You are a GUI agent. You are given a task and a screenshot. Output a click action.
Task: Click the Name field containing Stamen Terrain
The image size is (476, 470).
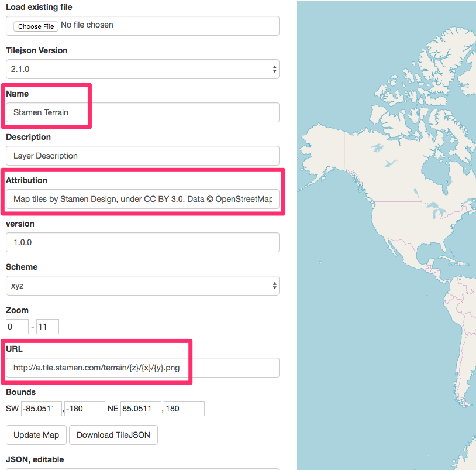click(142, 112)
